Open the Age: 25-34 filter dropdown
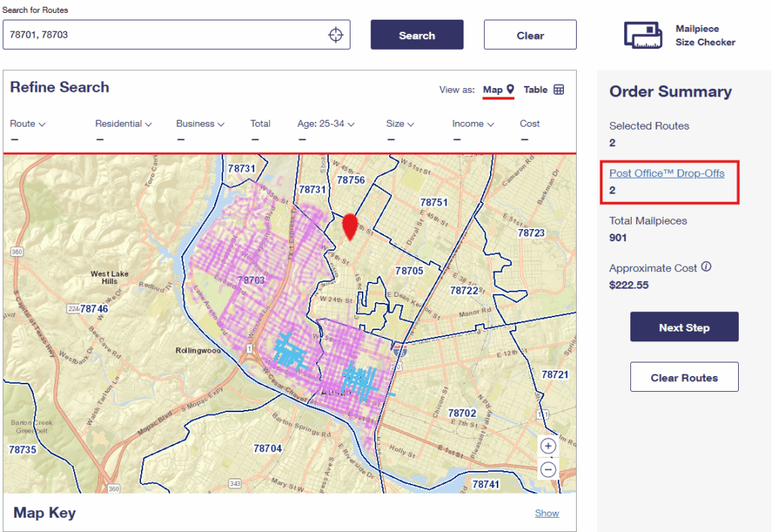The height and width of the screenshot is (532, 772). (x=326, y=124)
